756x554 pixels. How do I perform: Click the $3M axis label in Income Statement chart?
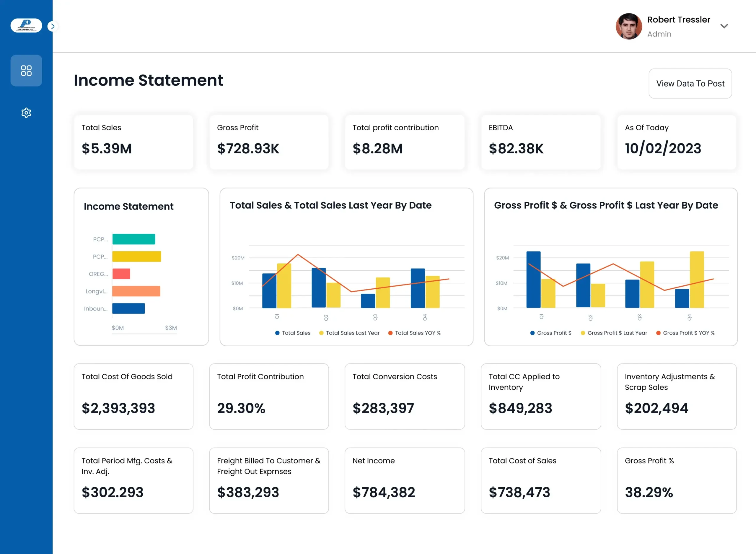coord(171,328)
